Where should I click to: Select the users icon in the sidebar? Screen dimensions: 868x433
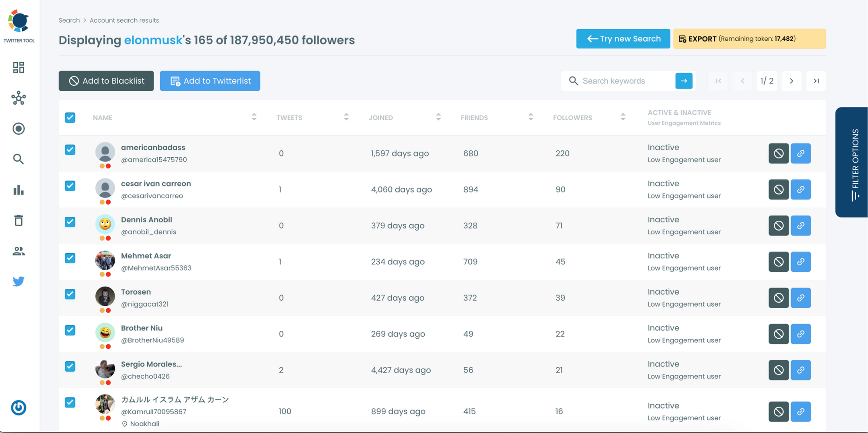coord(19,251)
